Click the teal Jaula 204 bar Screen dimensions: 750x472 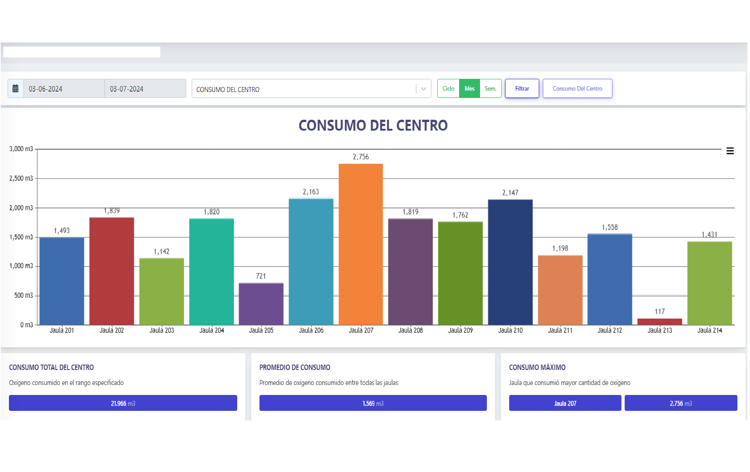pos(212,271)
